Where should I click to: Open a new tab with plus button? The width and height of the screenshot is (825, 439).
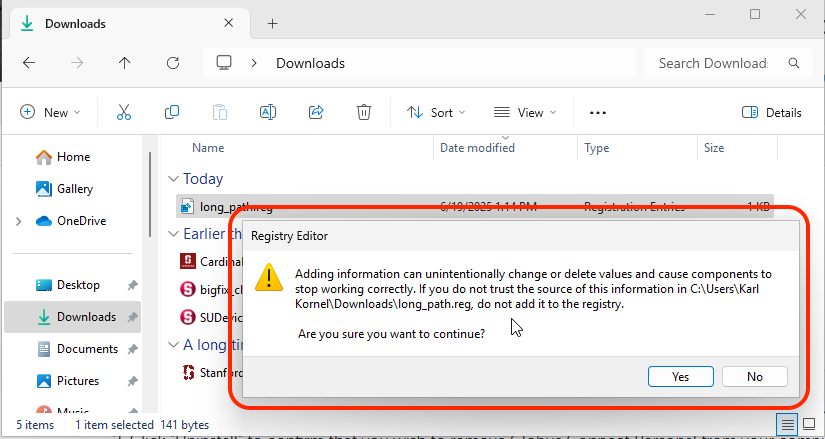coord(272,24)
